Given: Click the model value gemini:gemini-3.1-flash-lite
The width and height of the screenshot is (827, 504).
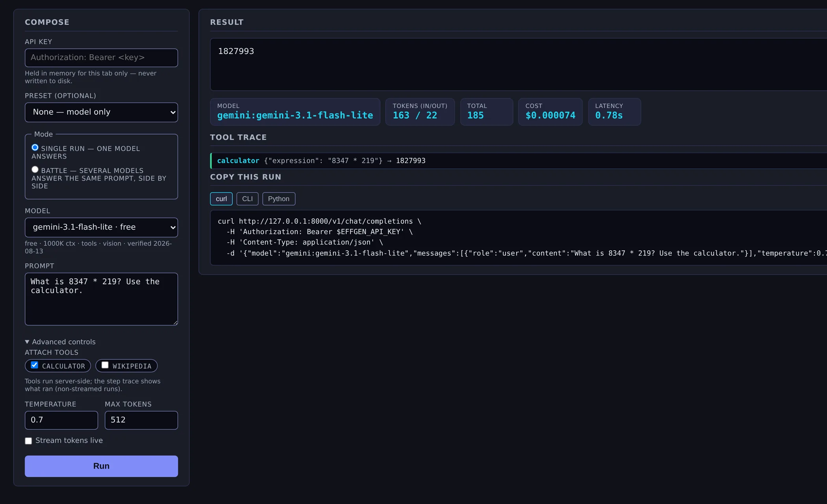Looking at the screenshot, I should (x=295, y=115).
